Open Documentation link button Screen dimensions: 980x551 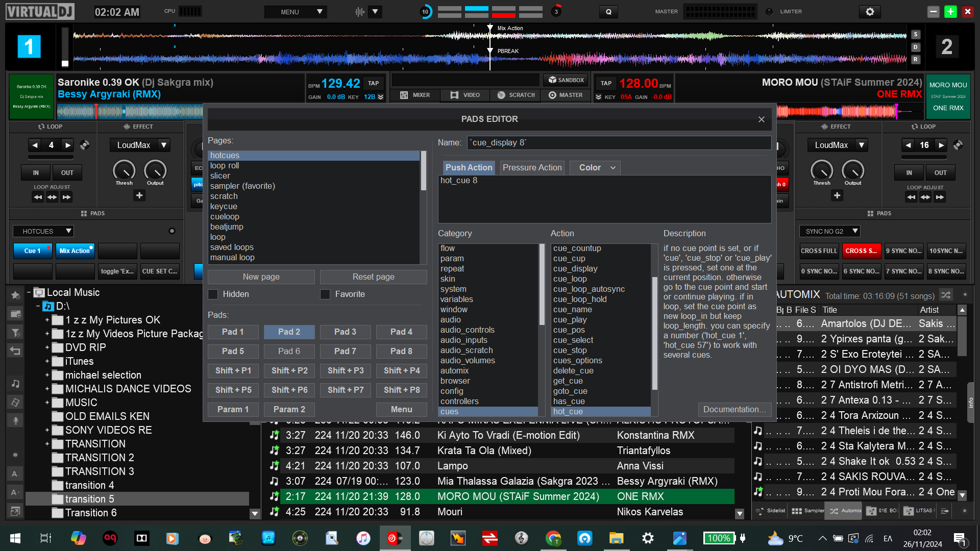(734, 410)
